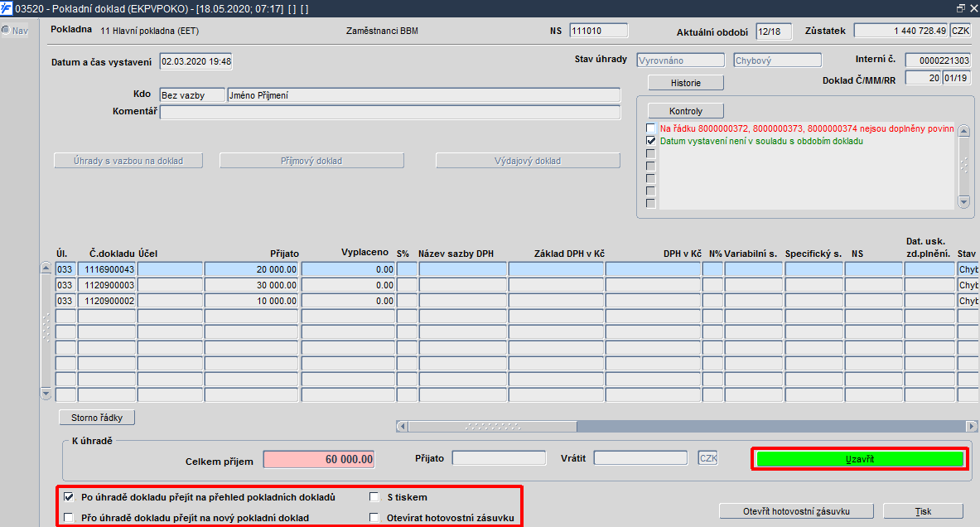Click the Jméno Příjmení field
The image size is (980, 527).
pyautogui.click(x=424, y=95)
